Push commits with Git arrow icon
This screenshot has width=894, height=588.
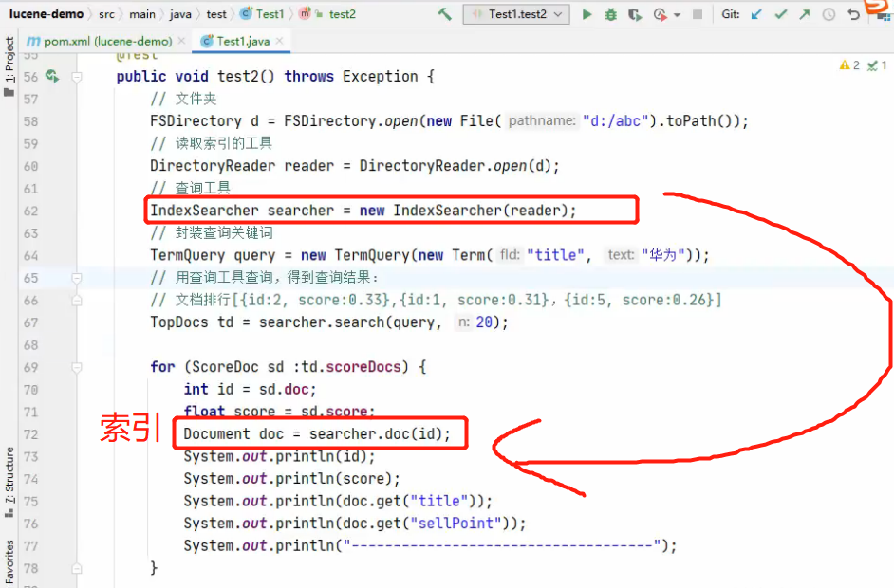point(805,14)
